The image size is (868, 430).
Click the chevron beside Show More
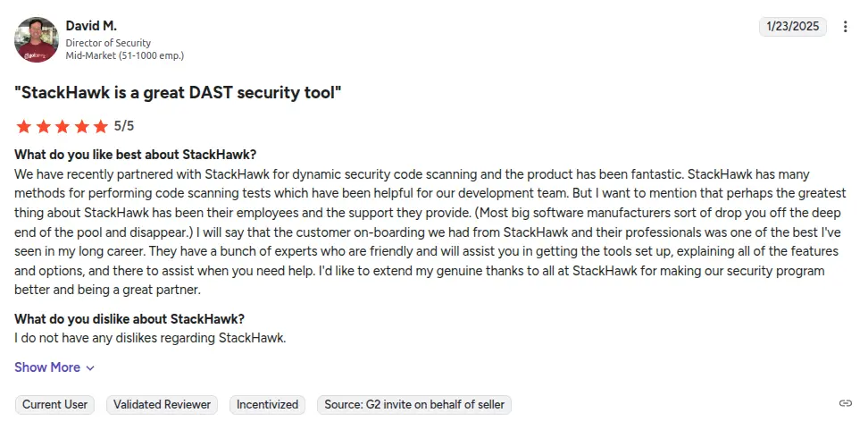tap(90, 368)
